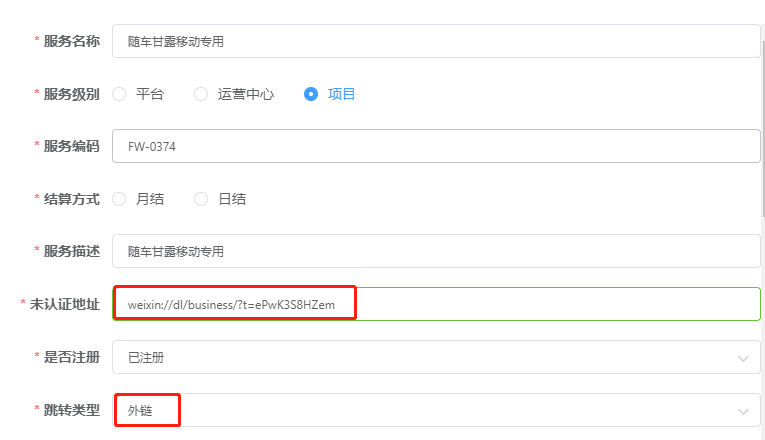Select 月结 settlement method
The height and width of the screenshot is (440, 765).
[x=119, y=199]
